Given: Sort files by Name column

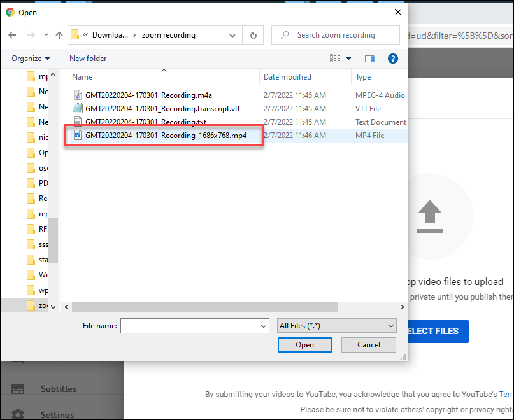Looking at the screenshot, I should 82,77.
